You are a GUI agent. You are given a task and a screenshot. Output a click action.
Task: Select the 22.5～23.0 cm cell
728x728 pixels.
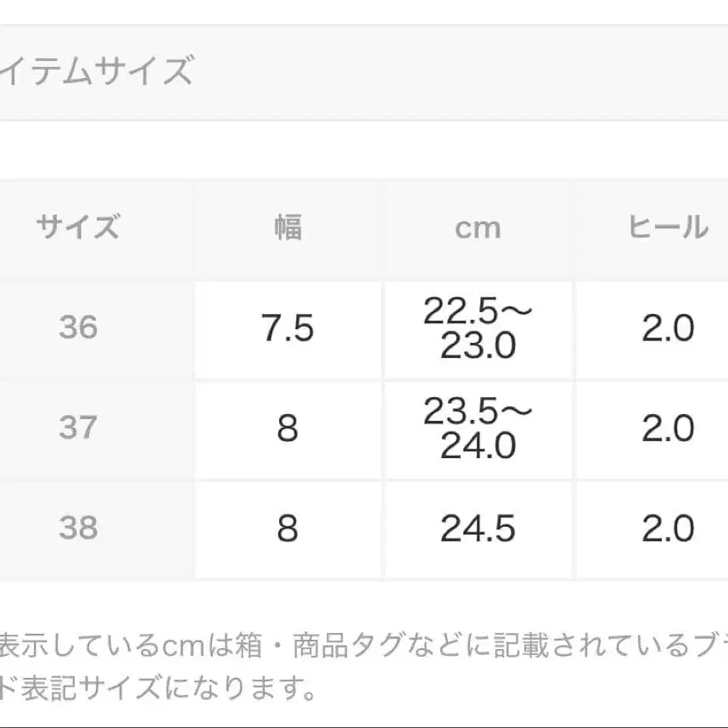pos(478,328)
